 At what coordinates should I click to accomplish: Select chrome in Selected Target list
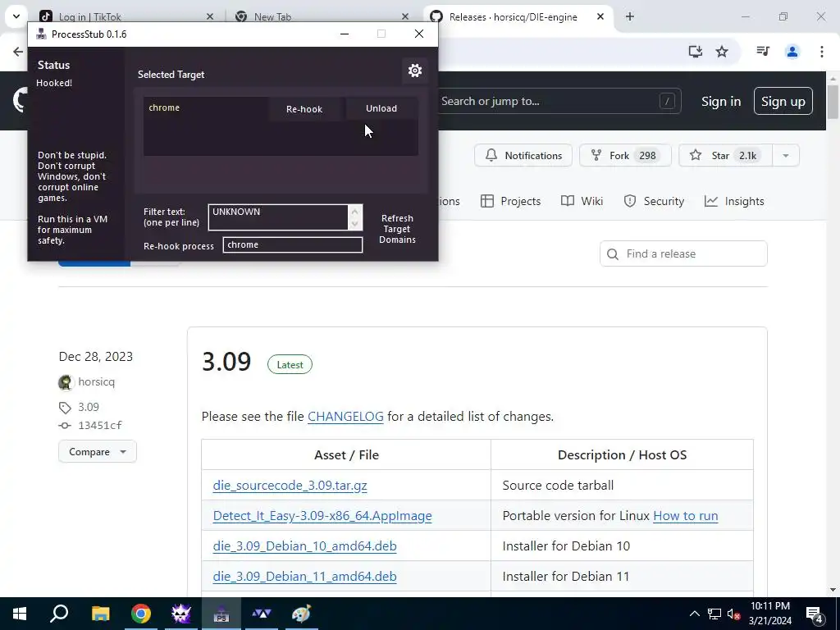point(164,107)
